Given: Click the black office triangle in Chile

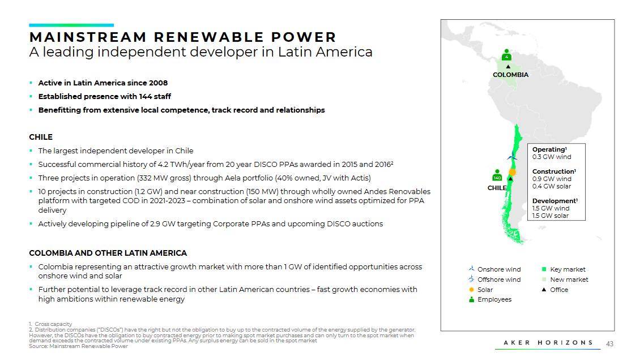Looking at the screenshot, I should click(x=510, y=179).
